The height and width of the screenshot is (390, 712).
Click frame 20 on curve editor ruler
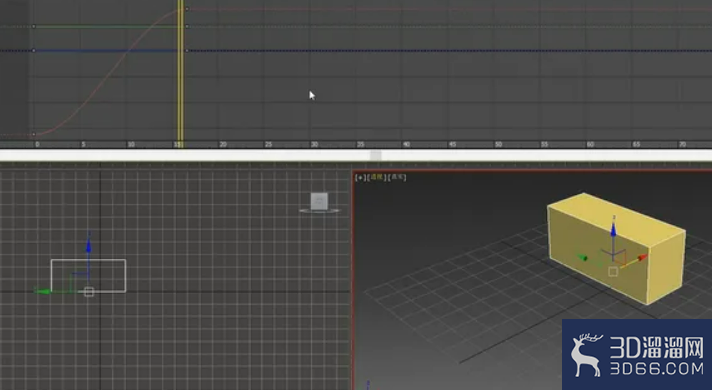(223, 144)
